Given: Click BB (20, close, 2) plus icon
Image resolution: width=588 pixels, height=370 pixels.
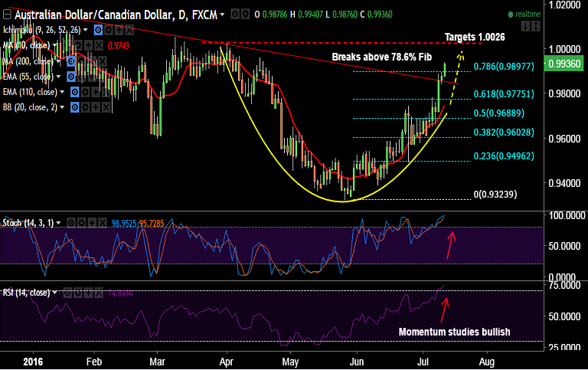Looking at the screenshot, I should coord(95,108).
